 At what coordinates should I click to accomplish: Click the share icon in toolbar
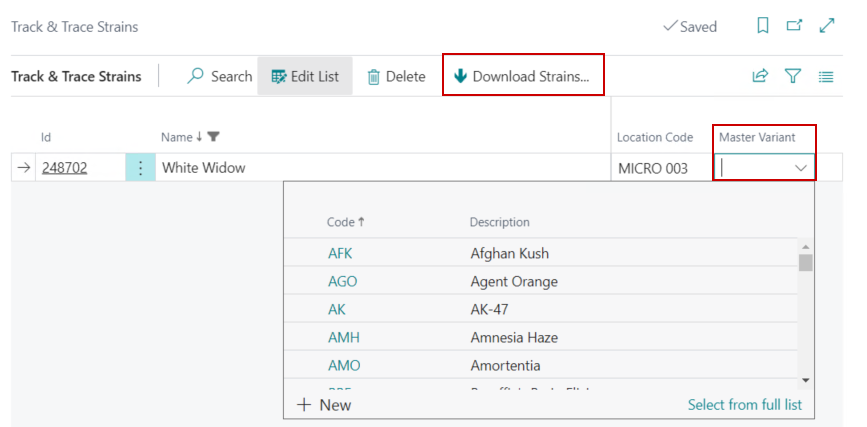(760, 76)
